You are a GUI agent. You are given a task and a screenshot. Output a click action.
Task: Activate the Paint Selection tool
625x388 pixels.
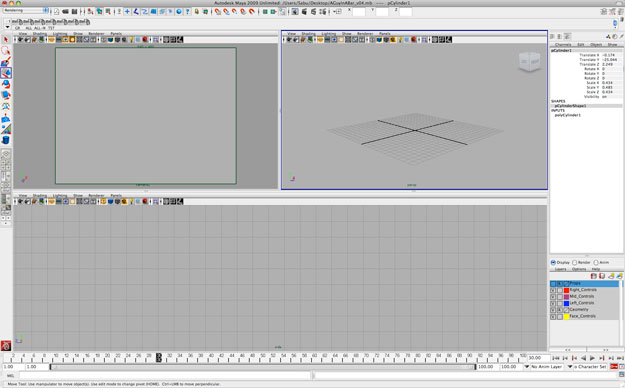coord(6,62)
